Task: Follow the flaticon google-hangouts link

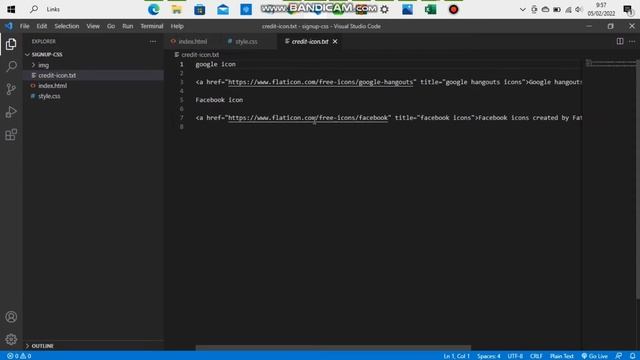Action: [x=320, y=82]
